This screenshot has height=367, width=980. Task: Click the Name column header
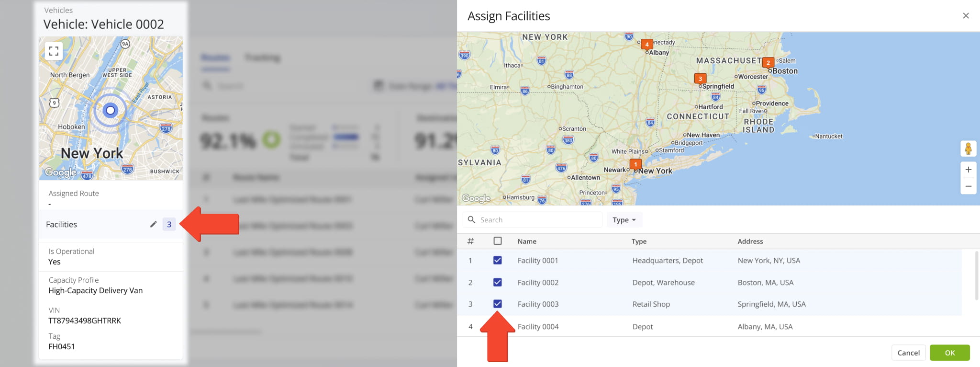527,241
